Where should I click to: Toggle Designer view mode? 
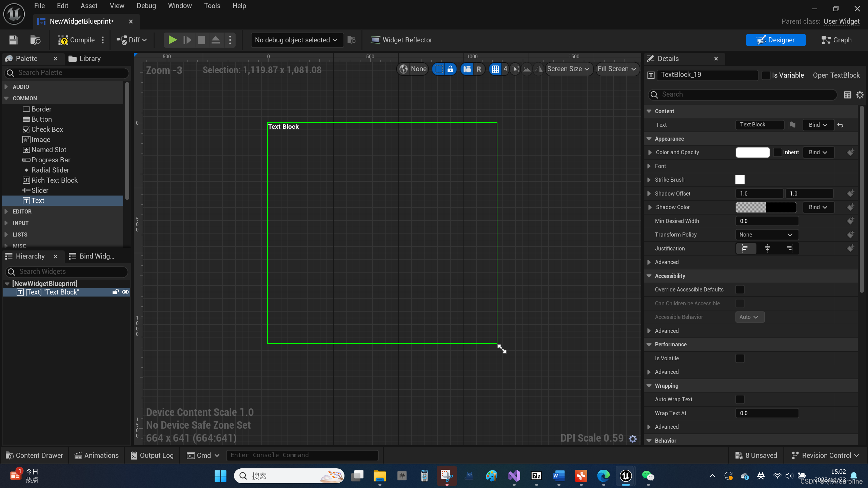coord(775,39)
